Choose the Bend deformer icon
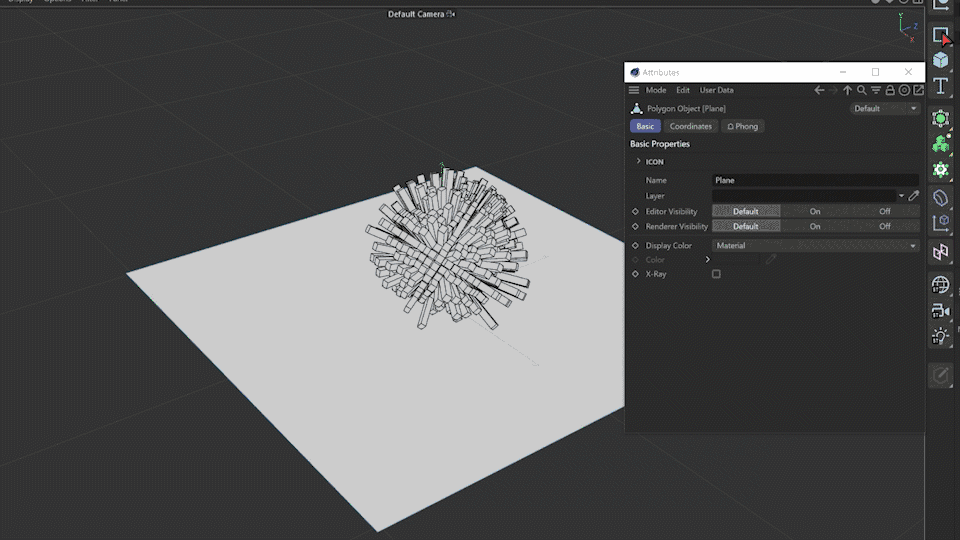This screenshot has width=960, height=540. [x=940, y=198]
